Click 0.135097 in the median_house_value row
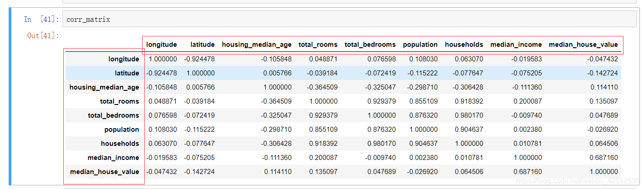This screenshot has width=644, height=189. tap(324, 172)
